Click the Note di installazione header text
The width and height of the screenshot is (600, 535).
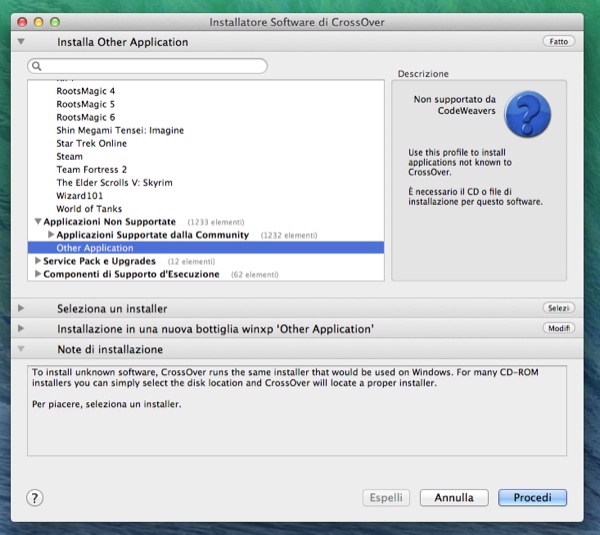[110, 349]
